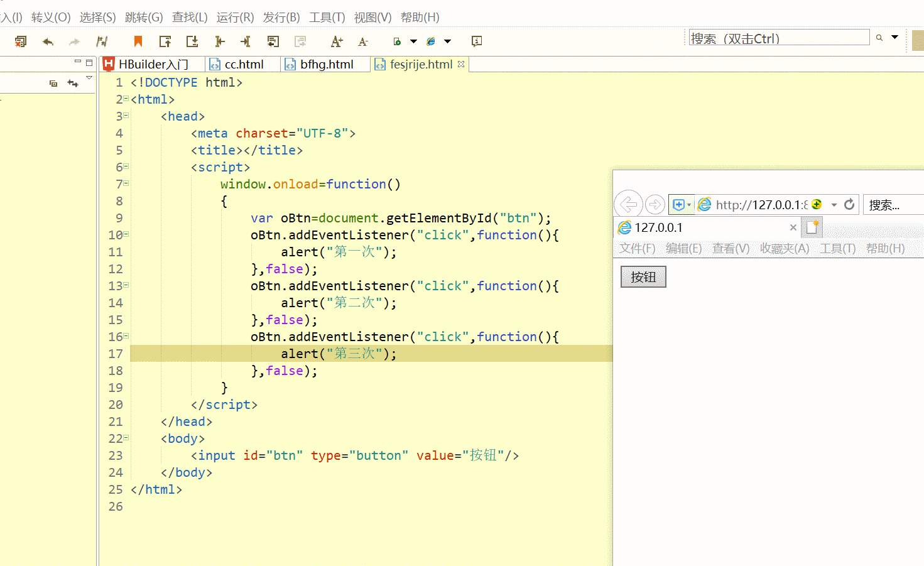The width and height of the screenshot is (924, 566).
Task: Click the browser address bar URL
Action: [x=761, y=205]
